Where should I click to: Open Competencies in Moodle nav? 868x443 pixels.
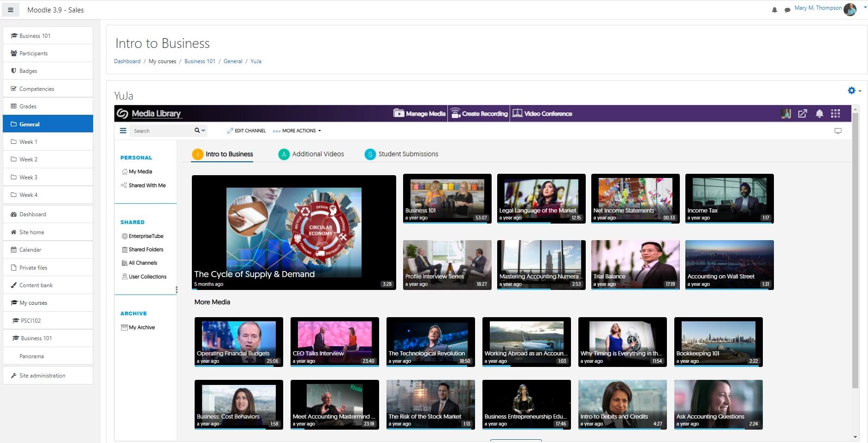(48, 89)
